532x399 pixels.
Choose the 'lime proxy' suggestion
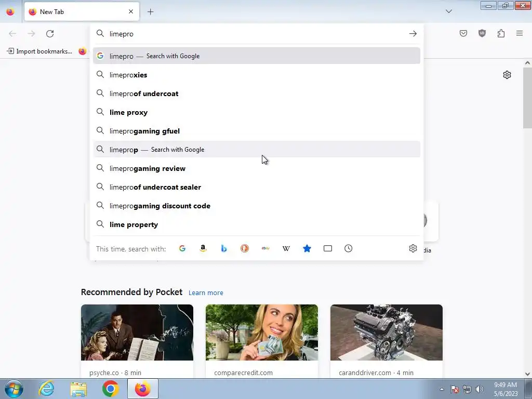click(257, 112)
